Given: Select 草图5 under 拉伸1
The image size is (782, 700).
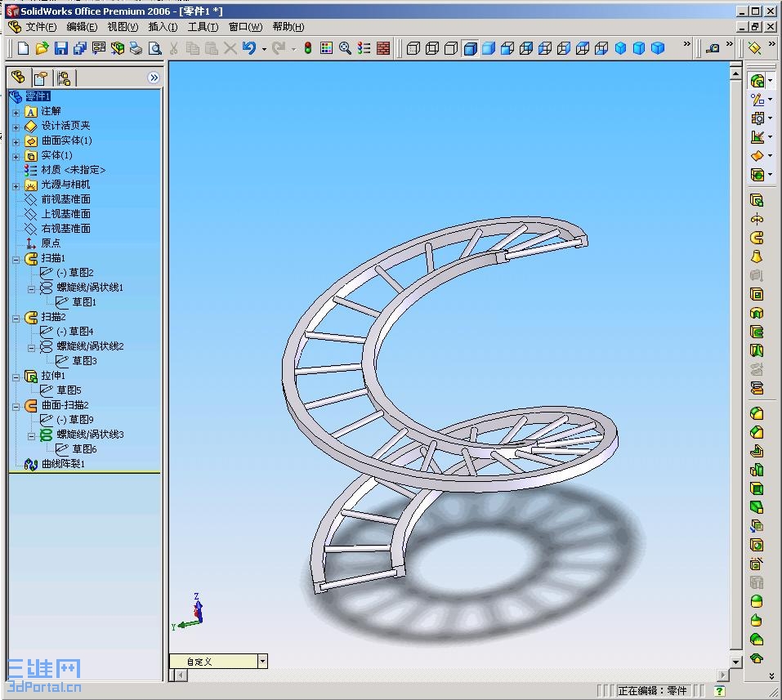Looking at the screenshot, I should pos(69,390).
